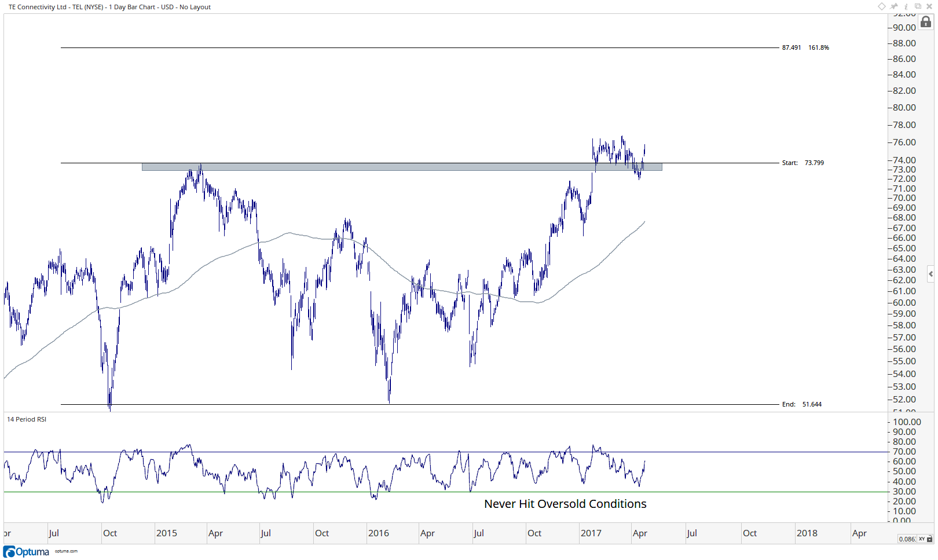This screenshot has height=560, width=938.
Task: Click the 52.00 price scale label
Action: (x=904, y=400)
